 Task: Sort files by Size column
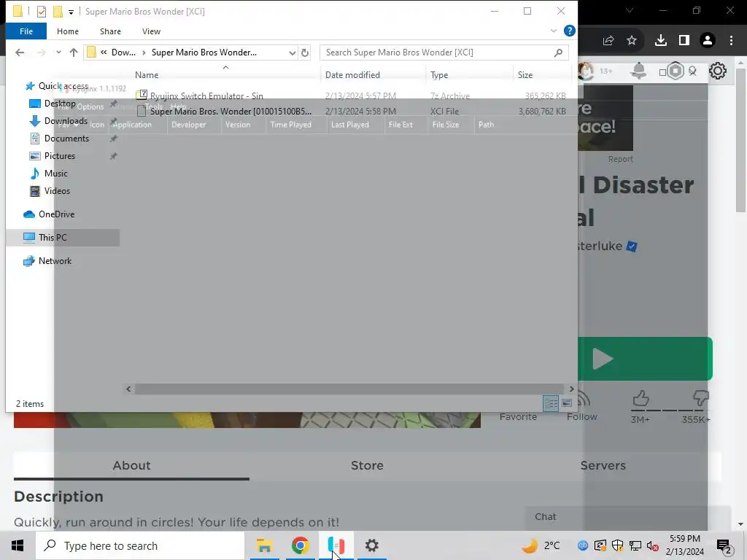pyautogui.click(x=525, y=75)
